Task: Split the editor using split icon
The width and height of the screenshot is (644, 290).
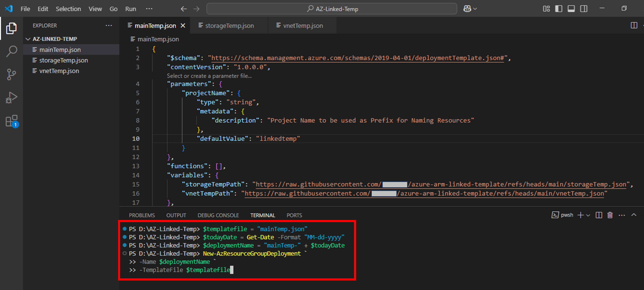Action: pyautogui.click(x=634, y=25)
